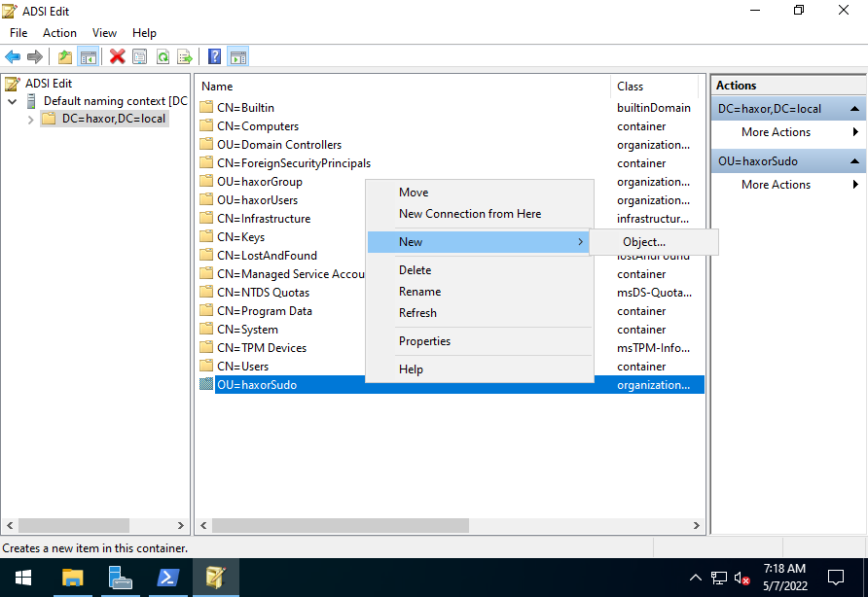Click the green Refresh toolbar icon
The height and width of the screenshot is (597, 868).
pos(163,56)
